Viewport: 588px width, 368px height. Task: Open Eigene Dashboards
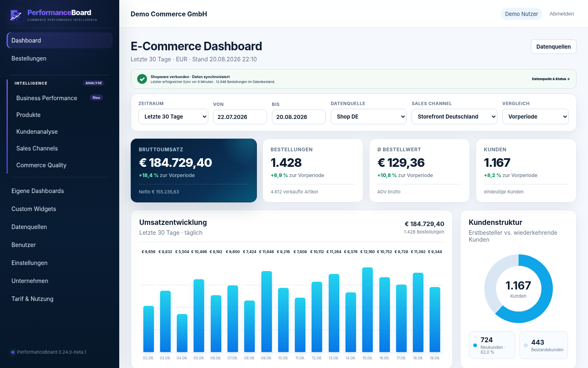pos(60,191)
